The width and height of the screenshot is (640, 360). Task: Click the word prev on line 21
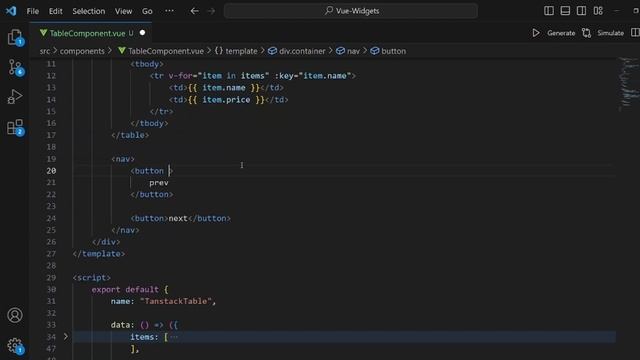click(159, 182)
